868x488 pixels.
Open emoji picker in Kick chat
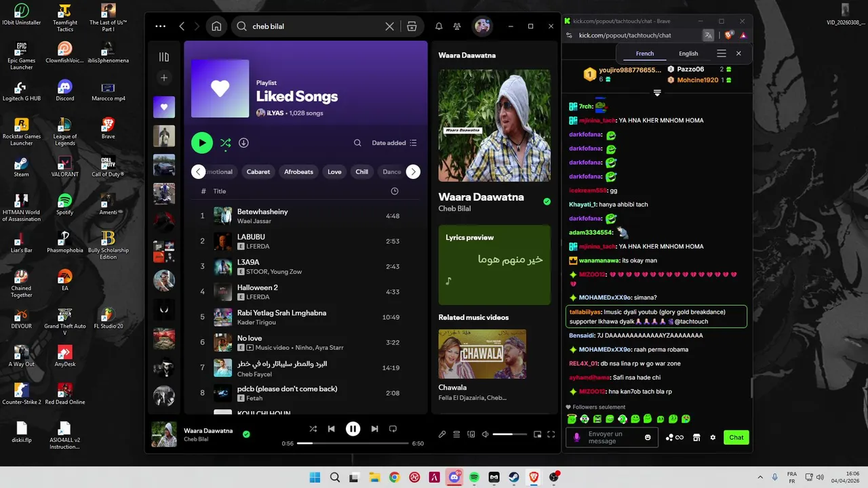(648, 437)
